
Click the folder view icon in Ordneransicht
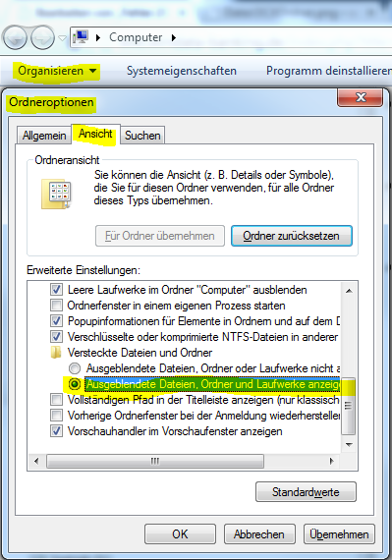[x=57, y=194]
